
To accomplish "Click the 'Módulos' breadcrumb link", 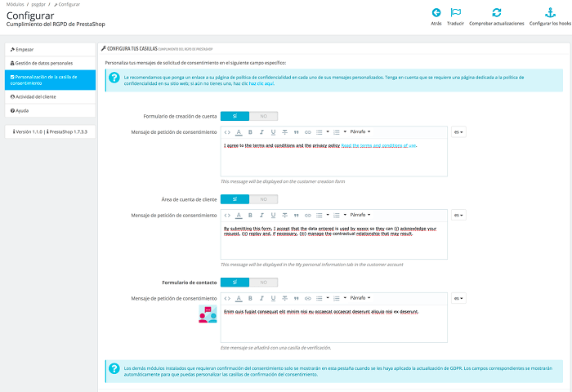I will (x=16, y=4).
